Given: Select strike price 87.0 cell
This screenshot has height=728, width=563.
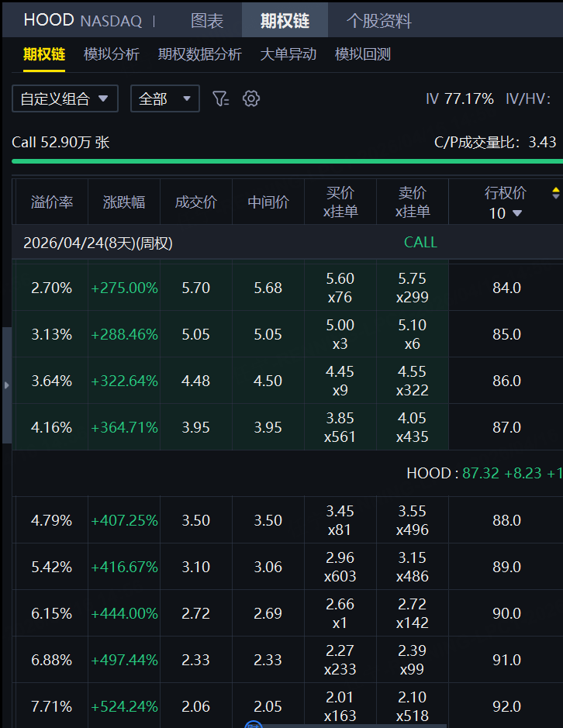Looking at the screenshot, I should pyautogui.click(x=506, y=427).
